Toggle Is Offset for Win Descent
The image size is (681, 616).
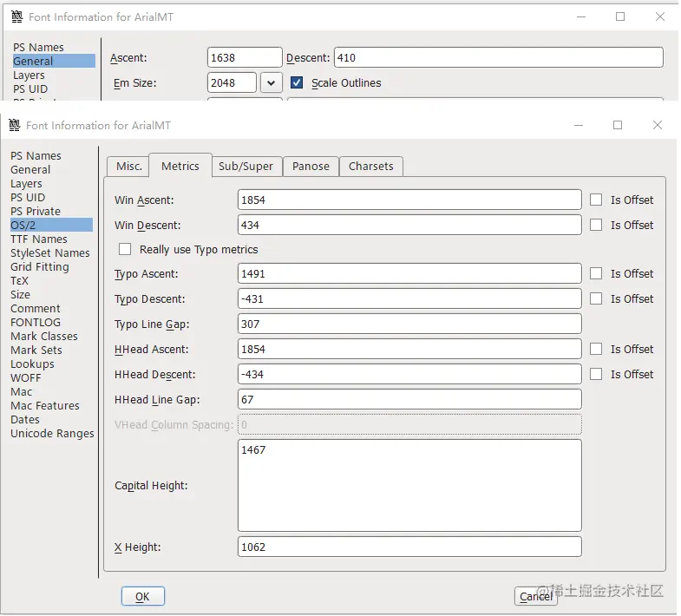(596, 225)
